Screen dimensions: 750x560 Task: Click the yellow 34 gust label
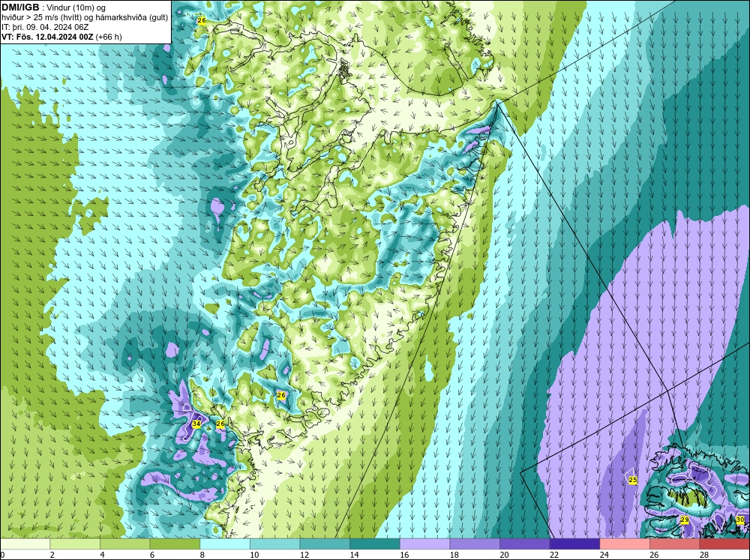point(196,424)
